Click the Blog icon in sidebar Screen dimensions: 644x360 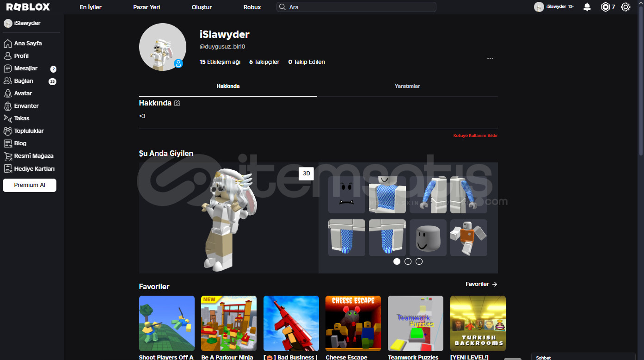pyautogui.click(x=7, y=143)
